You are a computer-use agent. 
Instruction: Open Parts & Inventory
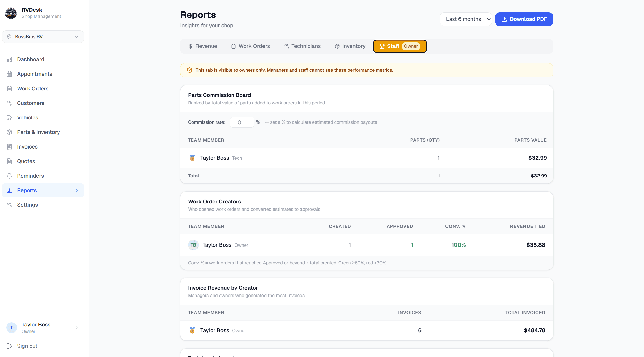click(x=43, y=132)
